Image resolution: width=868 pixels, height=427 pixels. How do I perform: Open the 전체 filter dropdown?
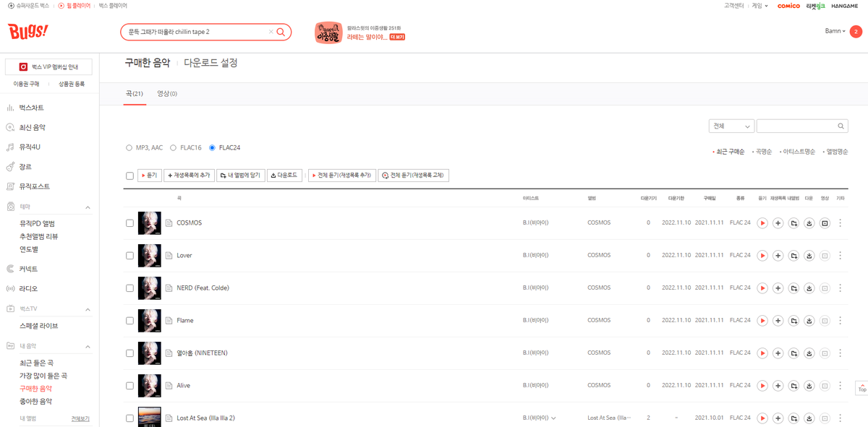(x=731, y=126)
